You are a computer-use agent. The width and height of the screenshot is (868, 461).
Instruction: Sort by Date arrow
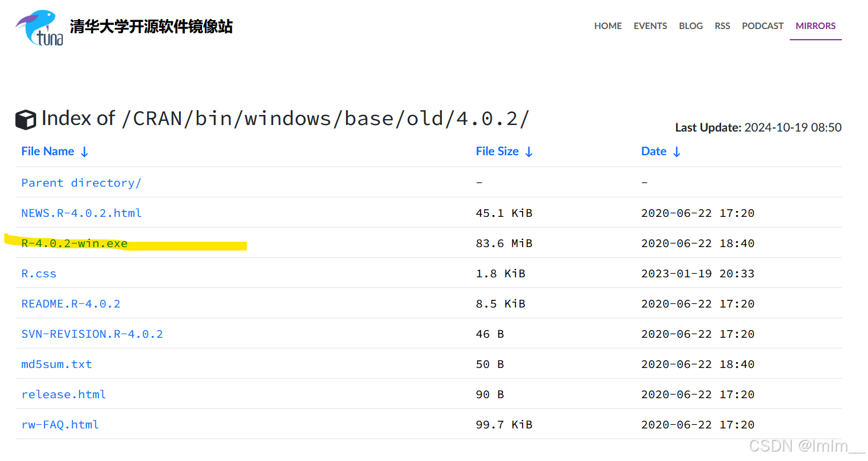[x=677, y=152]
